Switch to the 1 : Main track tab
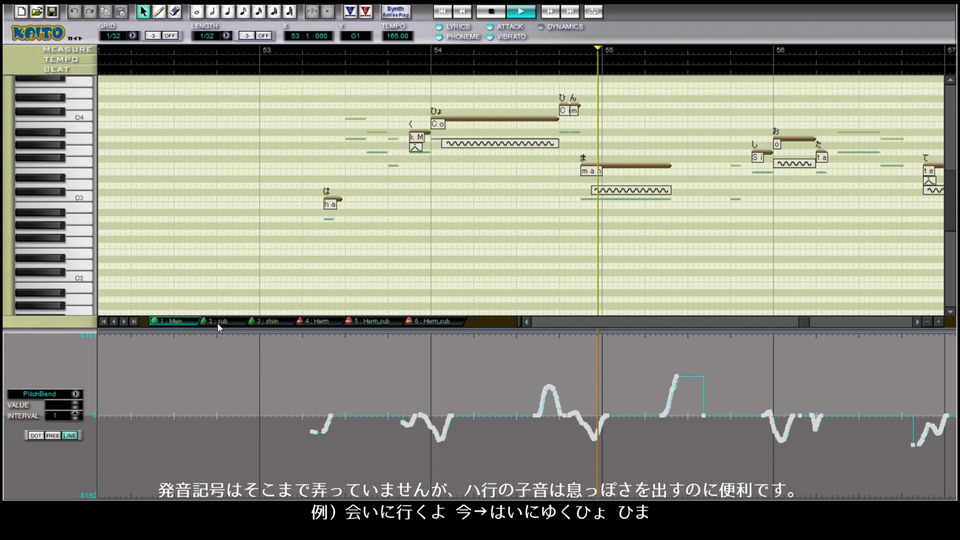The image size is (960, 540). pyautogui.click(x=173, y=321)
